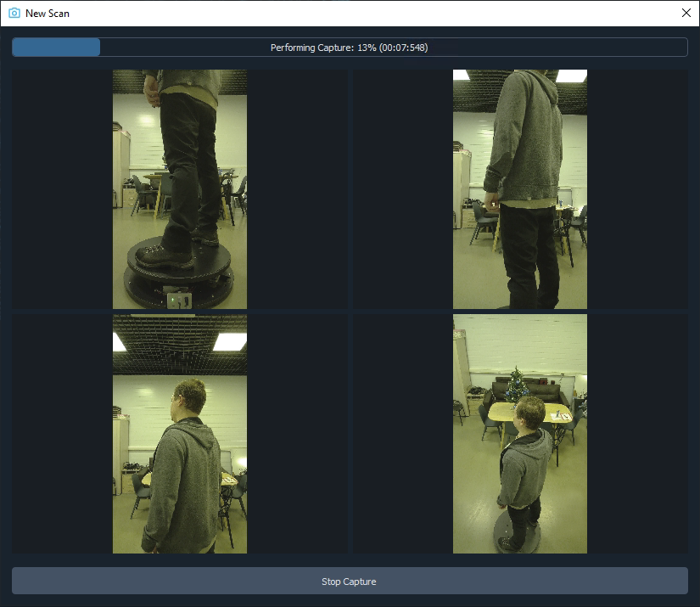Select the top-left camera preview showing legs
Image resolution: width=700 pixels, height=607 pixels.
pyautogui.click(x=179, y=188)
